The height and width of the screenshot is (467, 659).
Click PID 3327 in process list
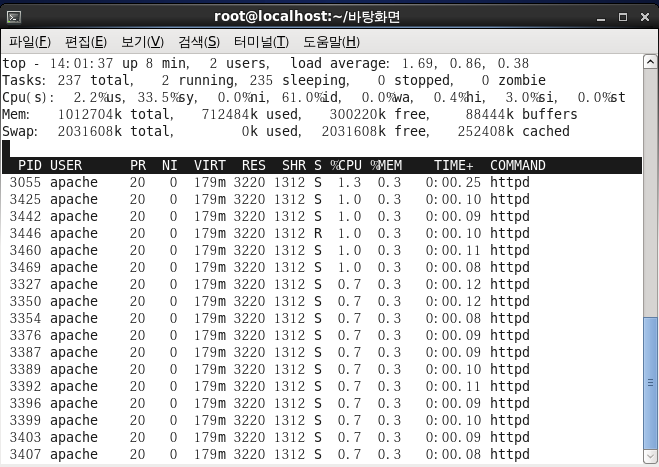[x=25, y=284]
